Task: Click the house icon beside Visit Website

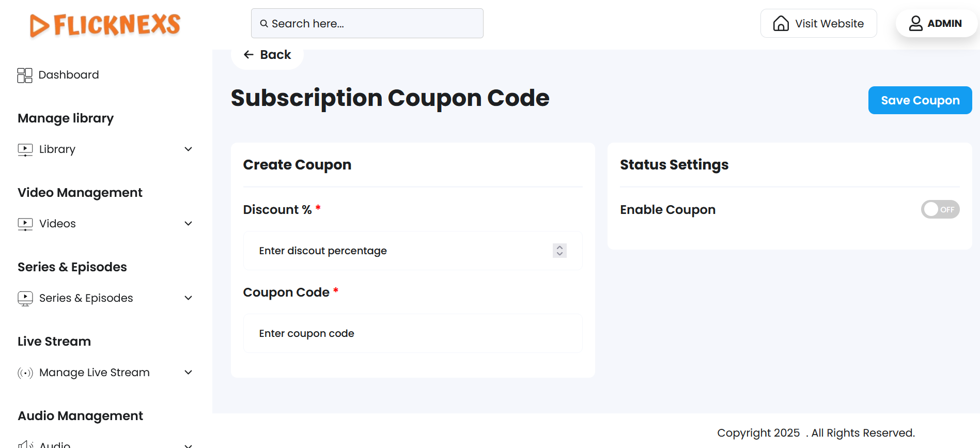Action: (x=781, y=24)
